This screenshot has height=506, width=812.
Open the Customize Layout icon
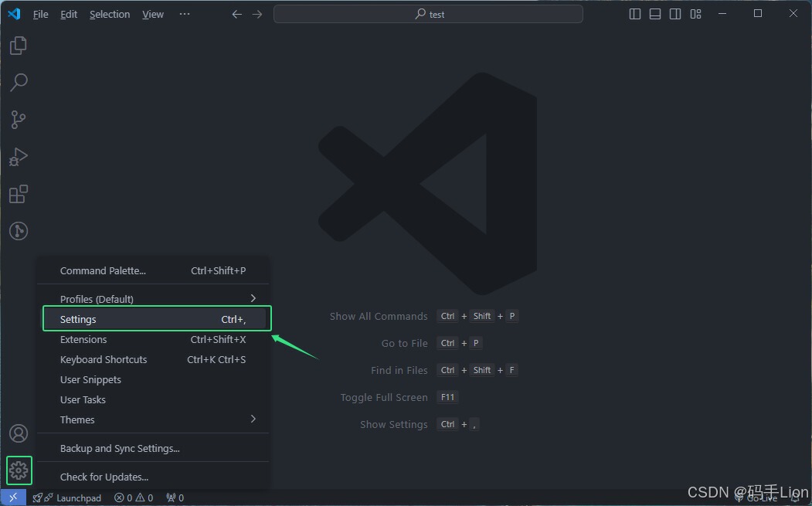click(x=695, y=14)
